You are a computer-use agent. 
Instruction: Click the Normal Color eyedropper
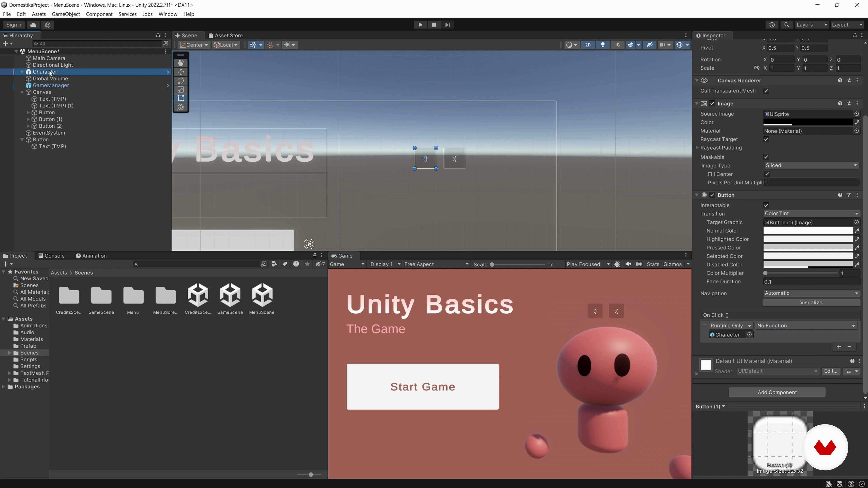[x=857, y=231]
